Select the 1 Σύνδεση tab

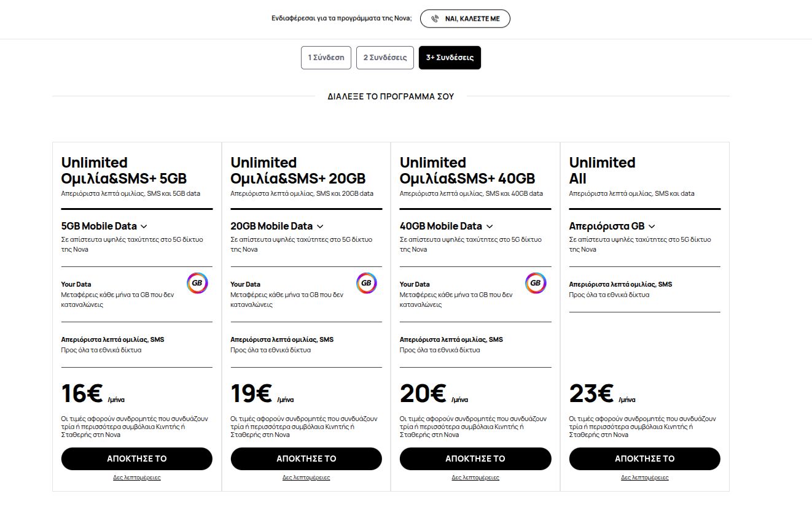[326, 58]
